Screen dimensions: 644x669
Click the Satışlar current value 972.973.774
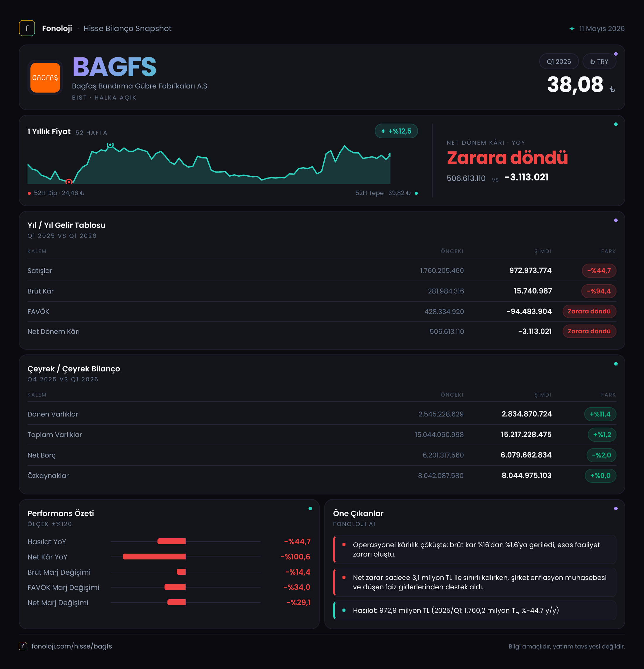pyautogui.click(x=530, y=271)
